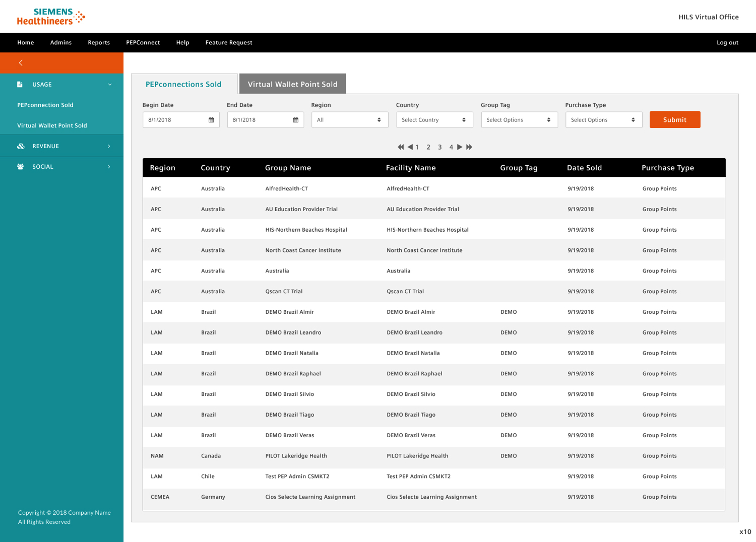Image resolution: width=756 pixels, height=542 pixels.
Task: Collapse the sidebar with the back arrow
Action: (21, 63)
